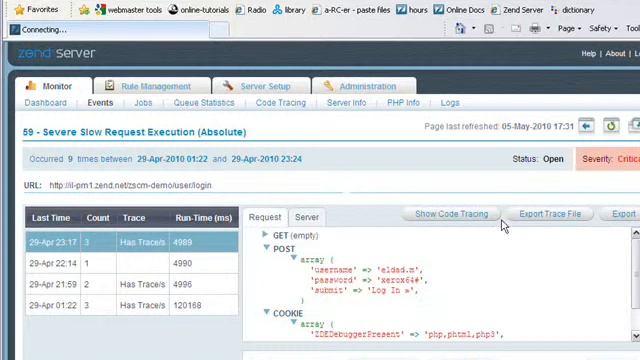Screen dimensions: 640x360
Task: Open the Zend Server bookmark
Action: (517, 10)
